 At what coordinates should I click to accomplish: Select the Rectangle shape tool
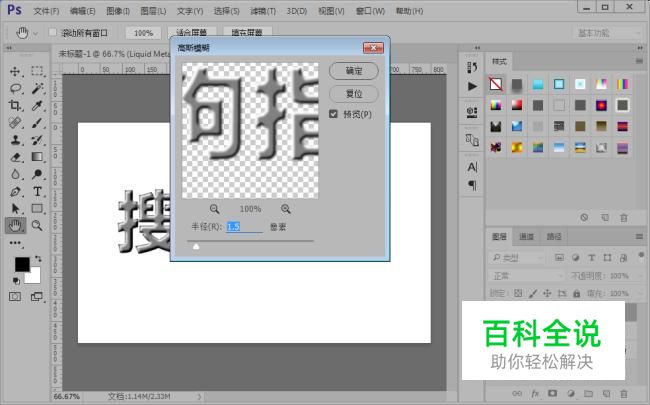37,209
